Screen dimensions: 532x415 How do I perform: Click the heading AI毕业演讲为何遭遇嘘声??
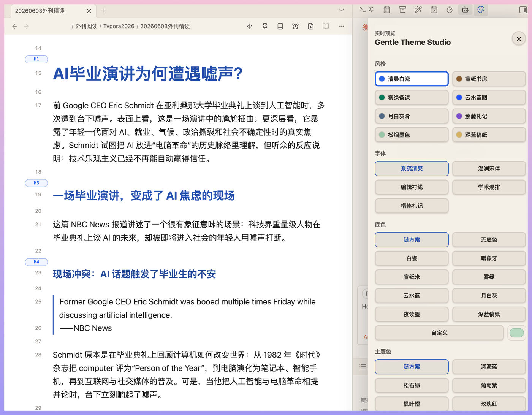(147, 74)
